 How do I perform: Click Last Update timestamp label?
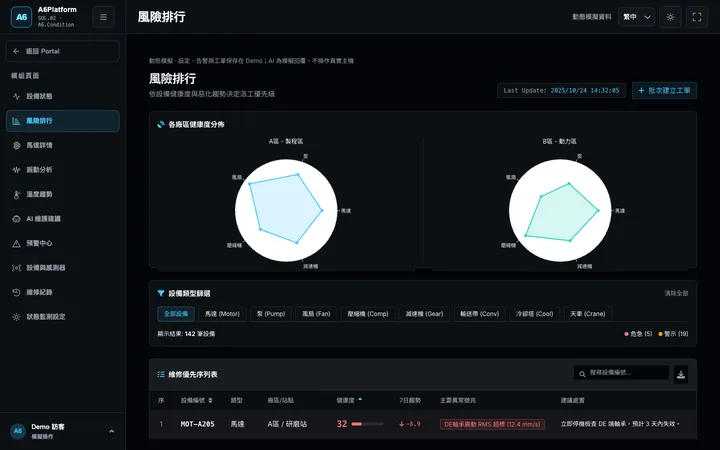click(561, 90)
